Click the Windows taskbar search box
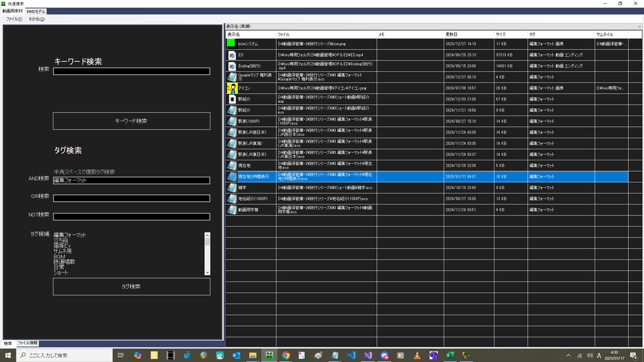 64,356
